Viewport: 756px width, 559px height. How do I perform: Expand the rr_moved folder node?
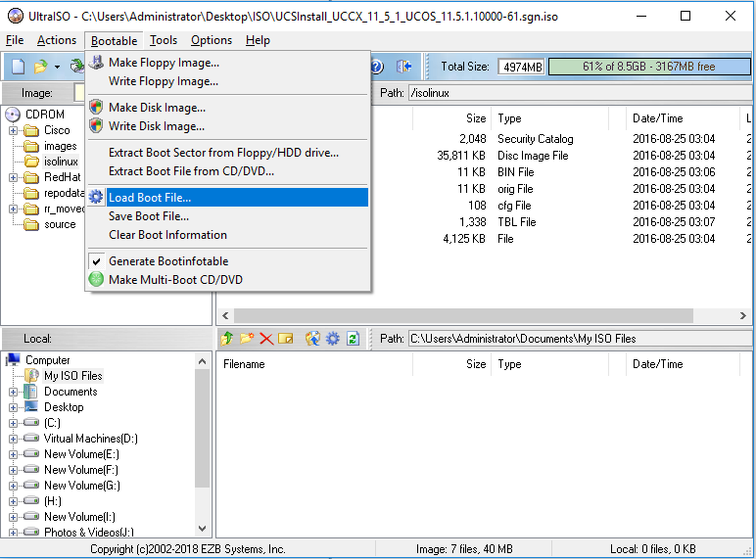[x=13, y=210]
